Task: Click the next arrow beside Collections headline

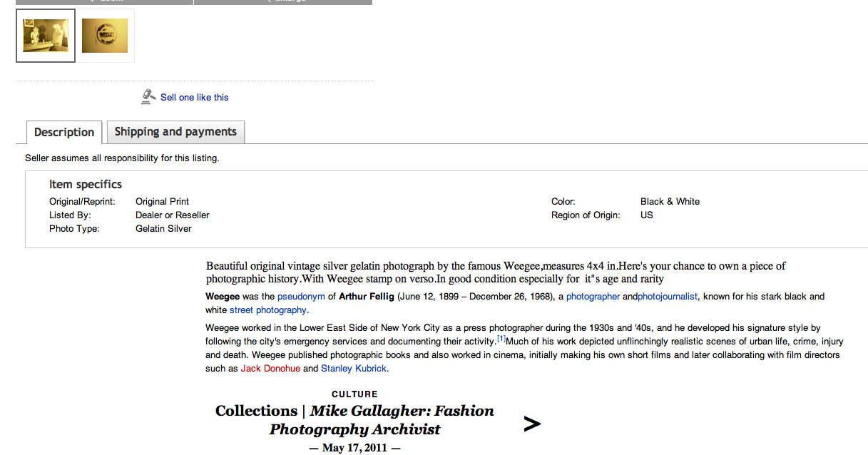Action: [x=531, y=424]
